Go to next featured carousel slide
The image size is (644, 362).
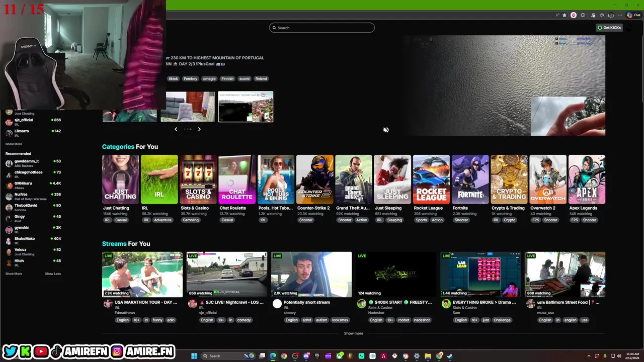(x=199, y=129)
